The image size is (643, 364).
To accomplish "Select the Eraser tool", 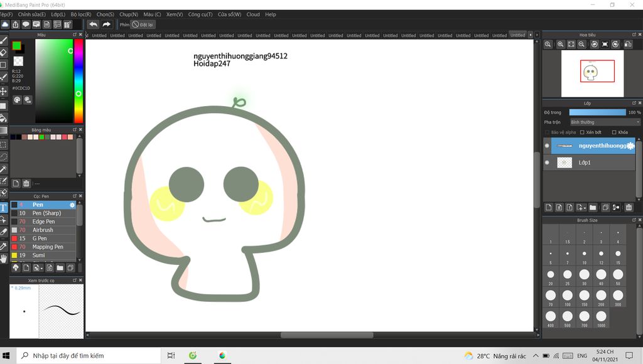I will pos(3,53).
